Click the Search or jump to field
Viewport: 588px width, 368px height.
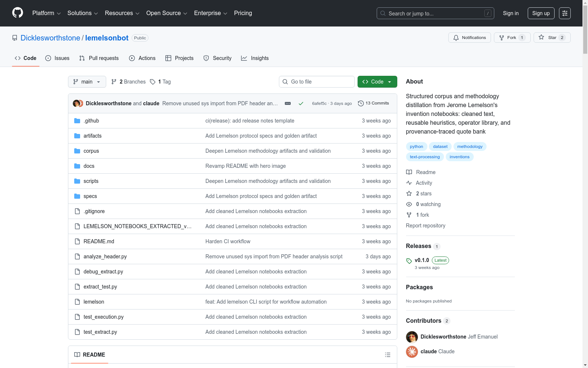click(x=435, y=13)
